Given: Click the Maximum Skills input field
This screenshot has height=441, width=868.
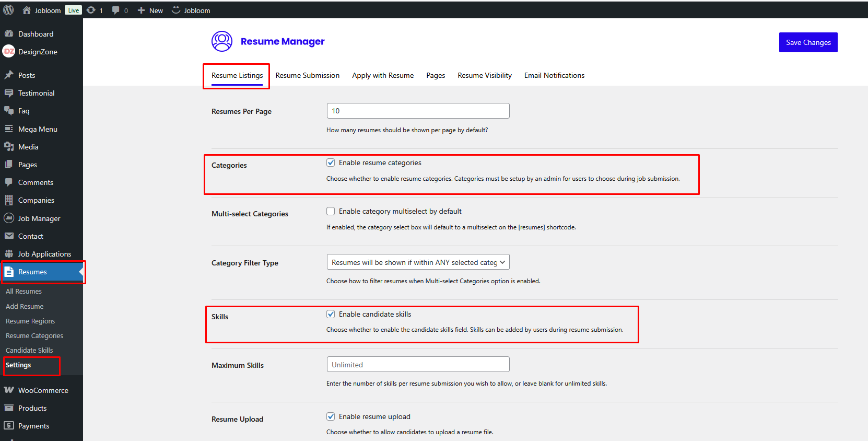Looking at the screenshot, I should 418,365.
